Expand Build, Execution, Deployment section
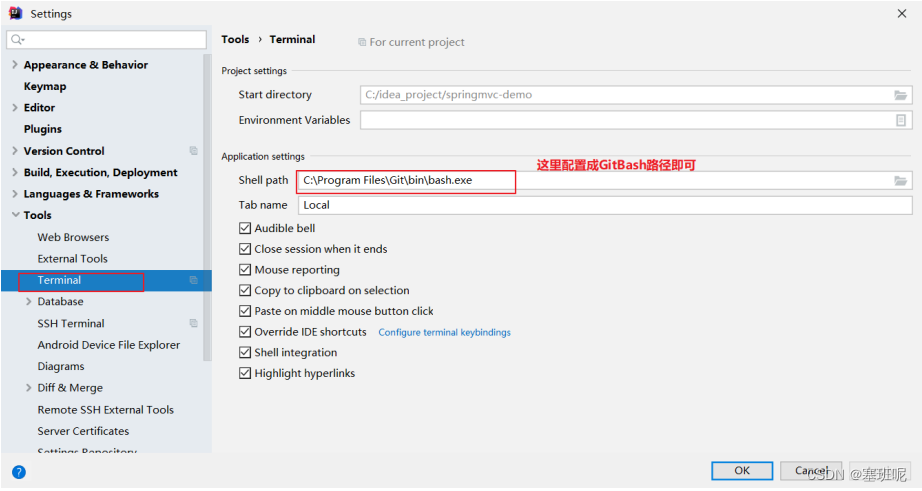This screenshot has height=491, width=922. (15, 172)
